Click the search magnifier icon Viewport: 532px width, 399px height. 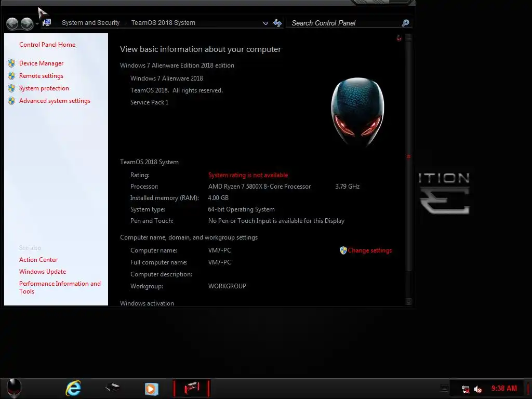tap(405, 23)
